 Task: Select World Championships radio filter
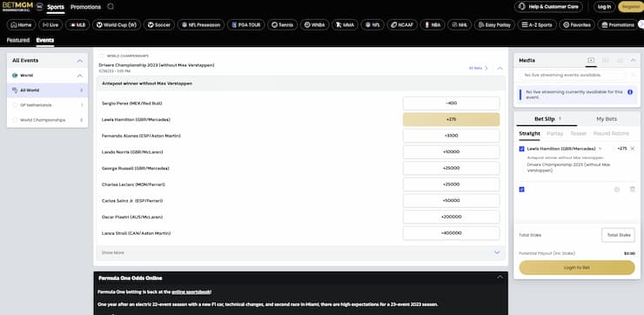coord(15,120)
